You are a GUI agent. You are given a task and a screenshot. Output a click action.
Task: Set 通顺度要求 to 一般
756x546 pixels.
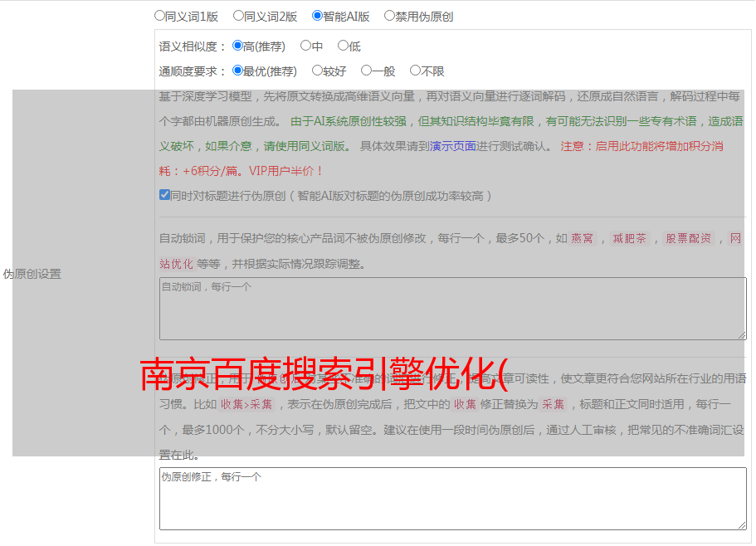[x=367, y=71]
